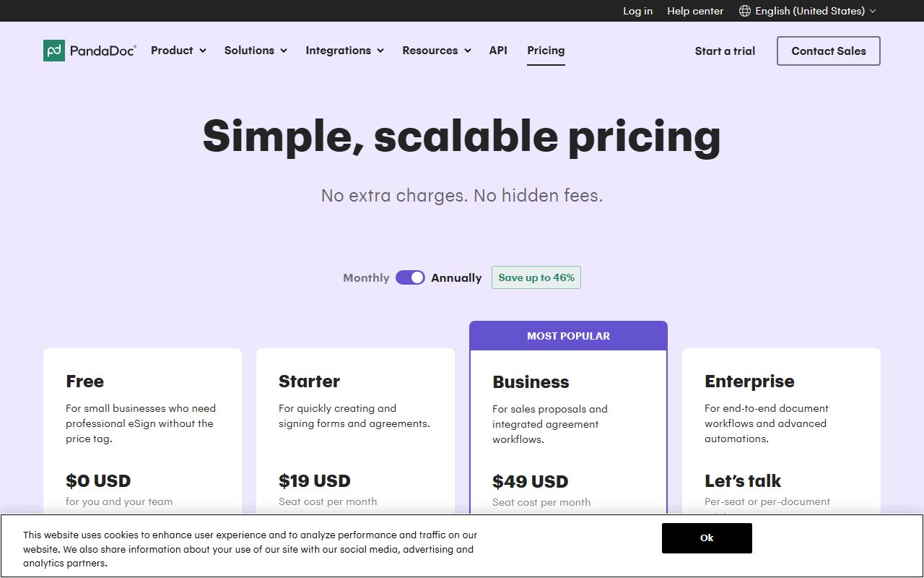
Task: Click the globe language icon
Action: [745, 11]
